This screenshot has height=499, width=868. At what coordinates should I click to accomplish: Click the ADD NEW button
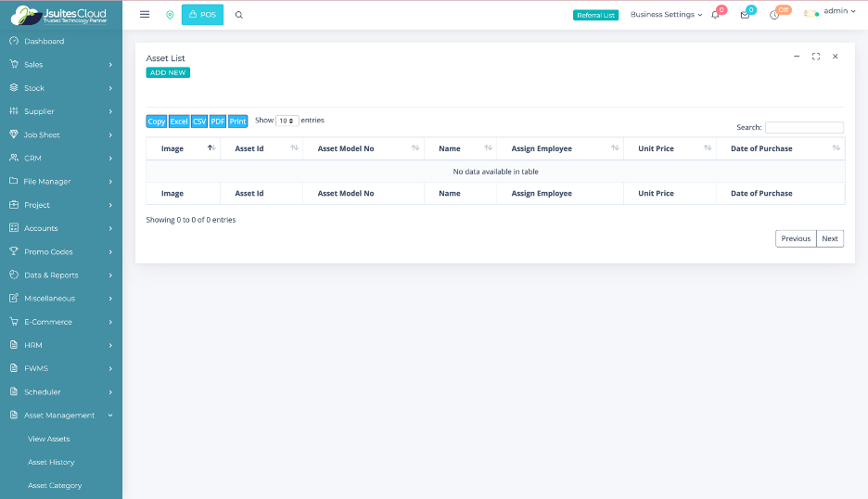168,72
